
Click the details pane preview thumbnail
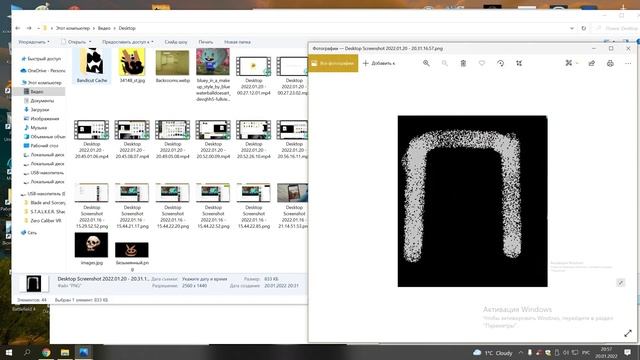pyautogui.click(x=33, y=283)
